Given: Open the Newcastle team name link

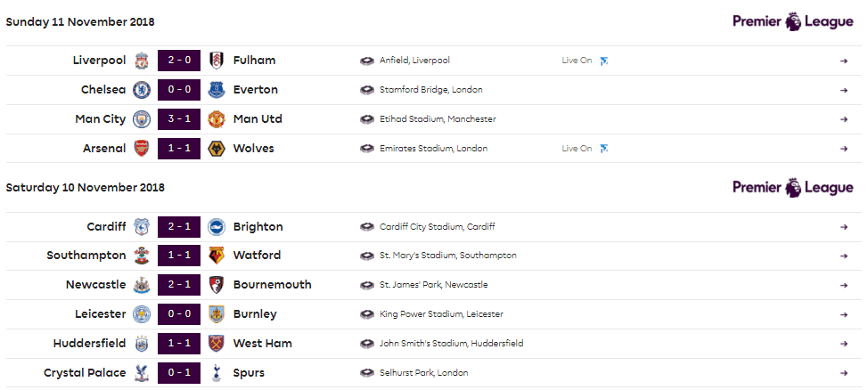Looking at the screenshot, I should tap(95, 285).
